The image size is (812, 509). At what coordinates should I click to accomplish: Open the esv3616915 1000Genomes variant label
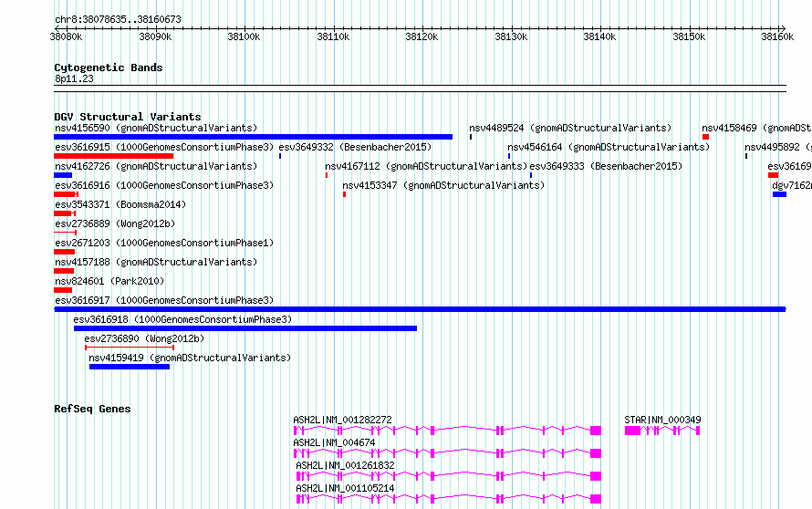(164, 147)
